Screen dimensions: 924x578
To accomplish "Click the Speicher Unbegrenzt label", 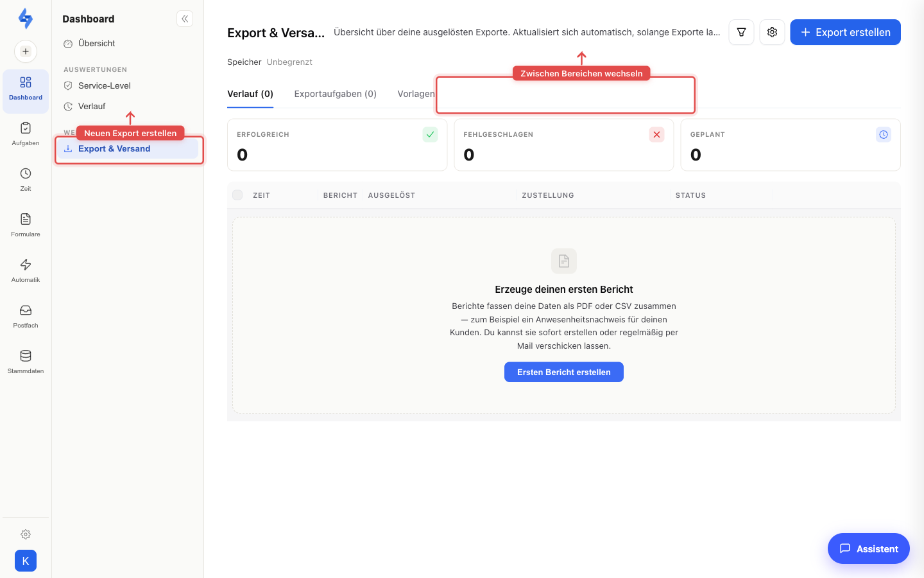I will [x=269, y=62].
